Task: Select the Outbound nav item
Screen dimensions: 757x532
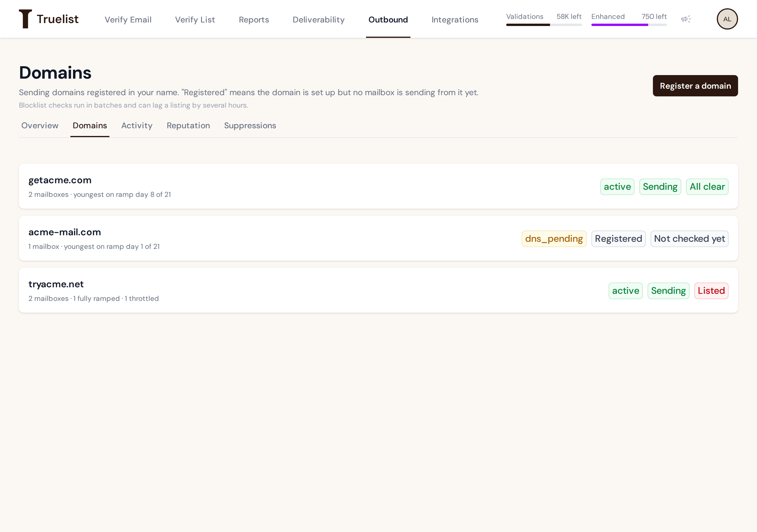Action: click(388, 20)
